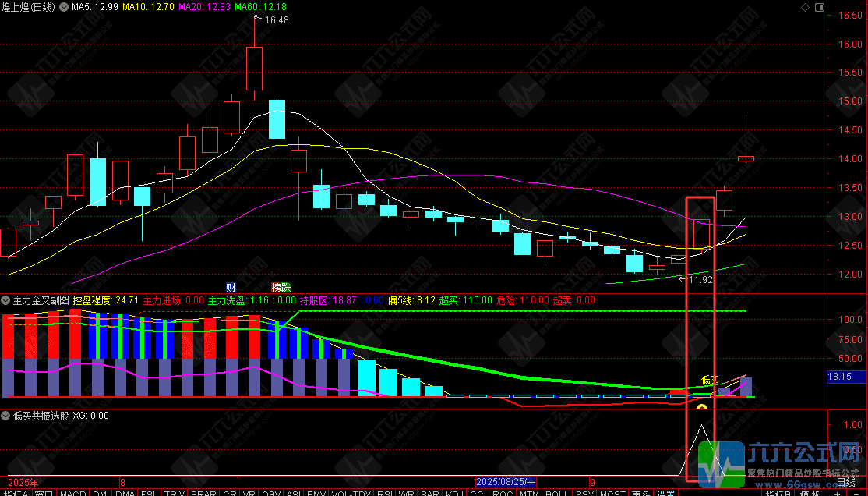Click the blue 财 info marker on chart
This screenshot has width=868, height=496.
(x=231, y=287)
